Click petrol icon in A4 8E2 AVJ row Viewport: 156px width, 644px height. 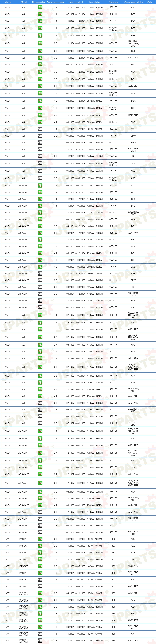click(40, 8)
